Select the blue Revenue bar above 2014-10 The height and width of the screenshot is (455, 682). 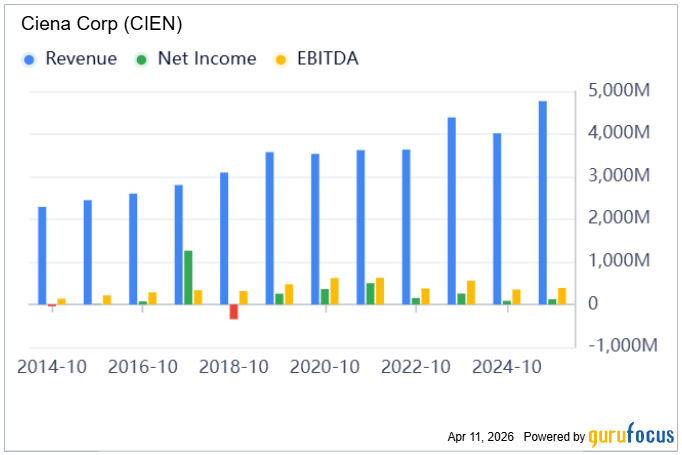42,256
